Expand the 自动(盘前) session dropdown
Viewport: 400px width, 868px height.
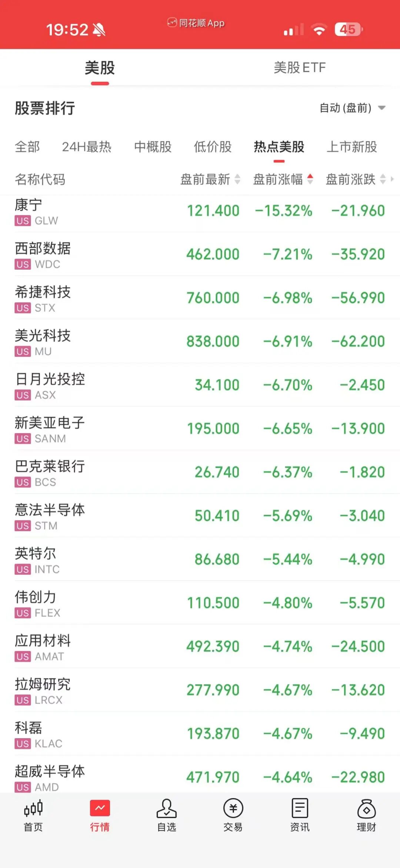pos(353,108)
